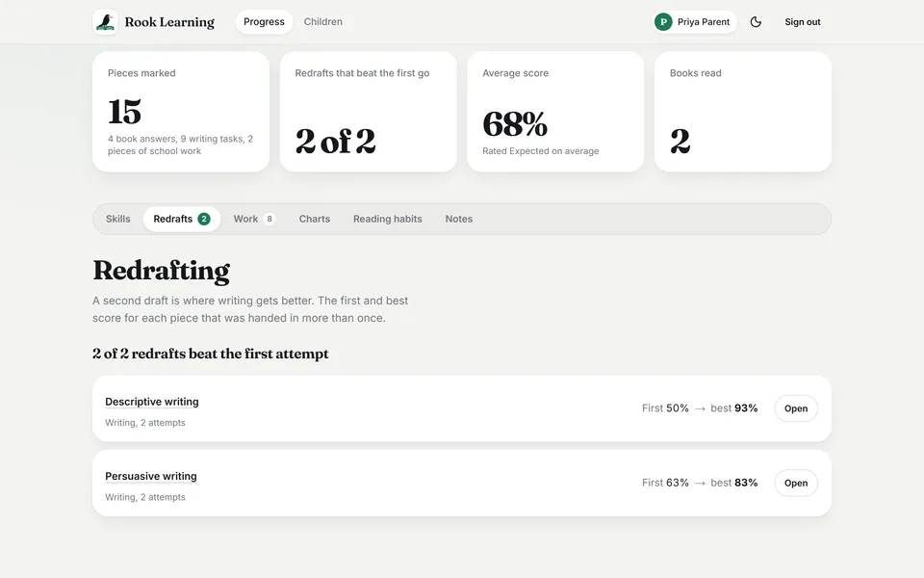
Task: Sign out of the account
Action: tap(803, 22)
